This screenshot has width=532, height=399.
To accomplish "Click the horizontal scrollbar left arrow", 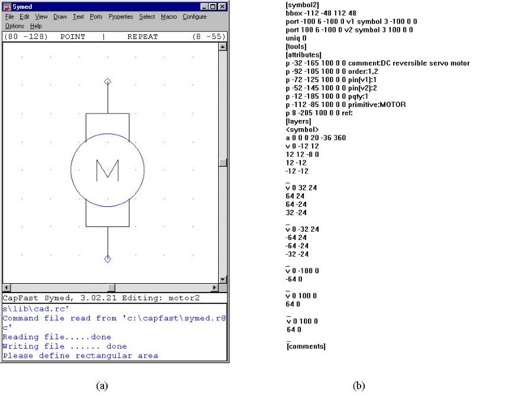I will [x=7, y=287].
